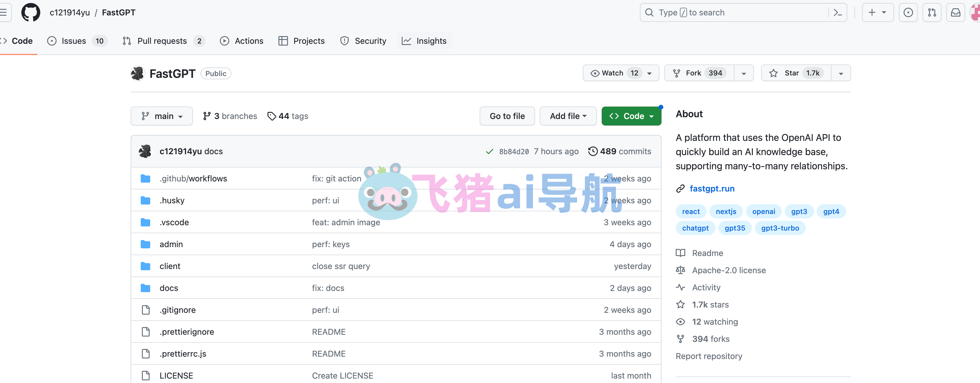
Task: Expand the Add file dropdown
Action: (x=568, y=116)
